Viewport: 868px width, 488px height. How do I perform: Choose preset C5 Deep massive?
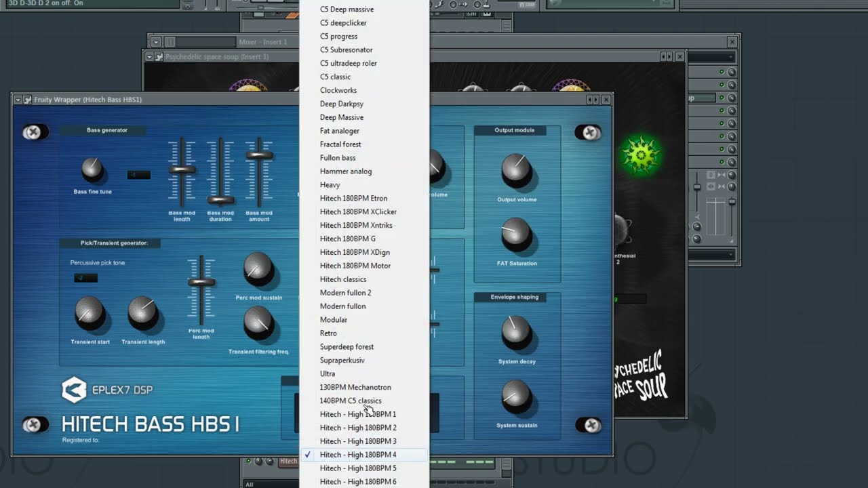[363, 9]
